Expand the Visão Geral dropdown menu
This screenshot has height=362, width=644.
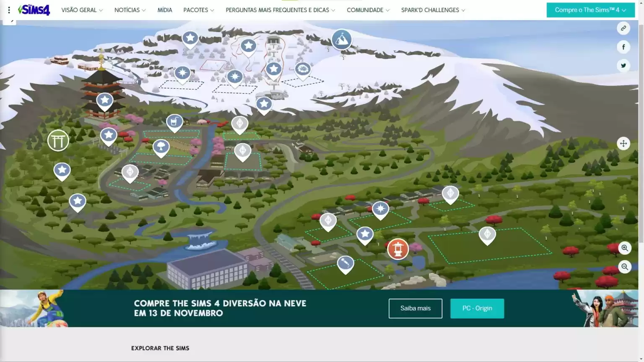pos(82,10)
